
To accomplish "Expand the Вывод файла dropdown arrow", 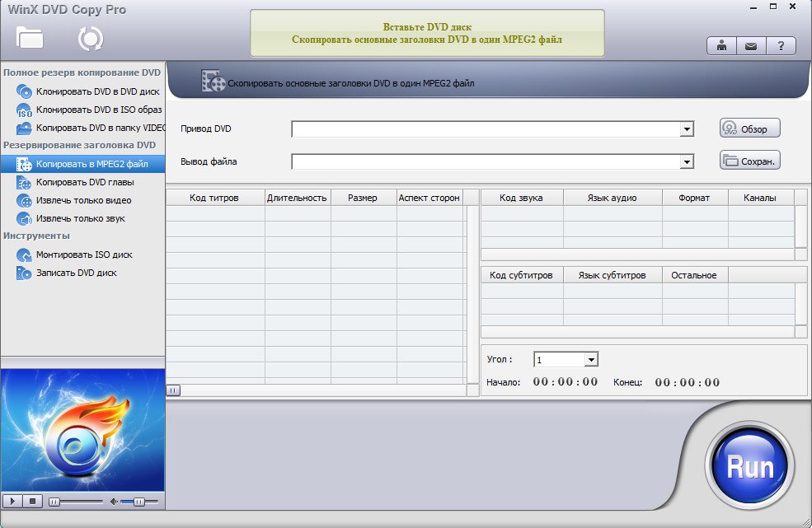I will point(687,162).
